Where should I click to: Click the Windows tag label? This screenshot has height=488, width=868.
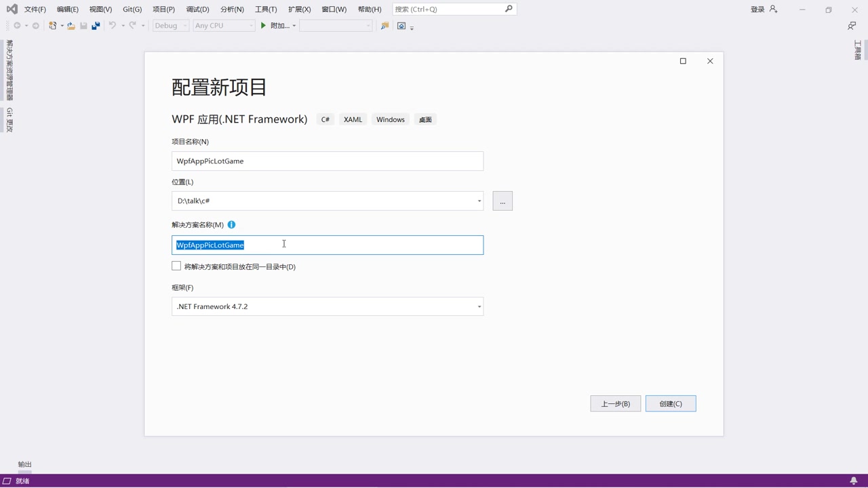(x=391, y=119)
